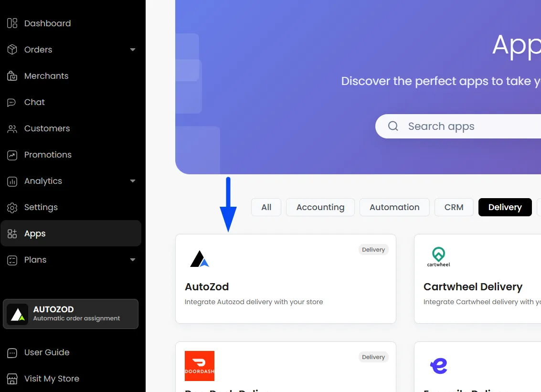Image resolution: width=541 pixels, height=392 pixels.
Task: Open Visit My Store link
Action: 52,379
